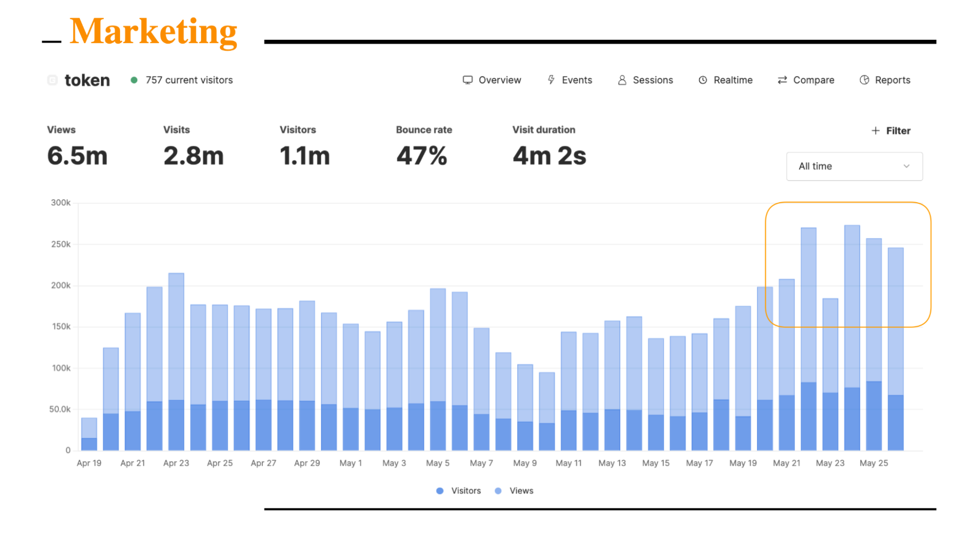Switch to the Sessions tab
This screenshot has height=552, width=980.
[x=652, y=80]
